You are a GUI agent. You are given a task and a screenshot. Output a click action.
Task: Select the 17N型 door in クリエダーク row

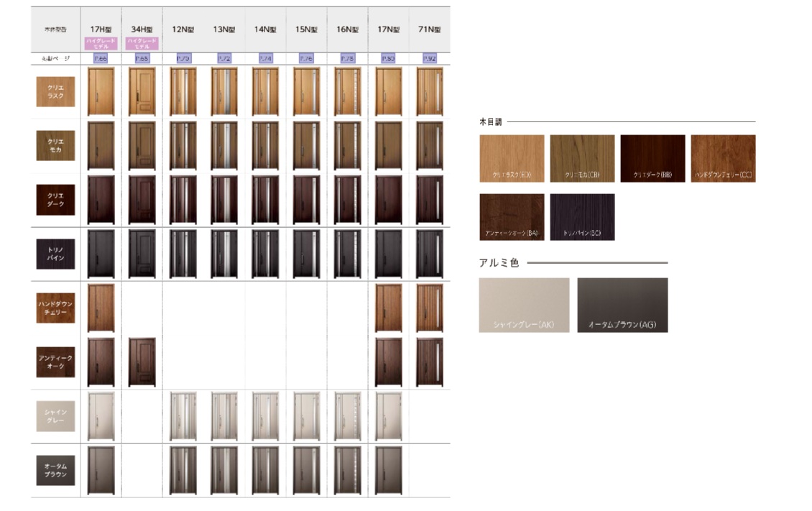coord(389,200)
